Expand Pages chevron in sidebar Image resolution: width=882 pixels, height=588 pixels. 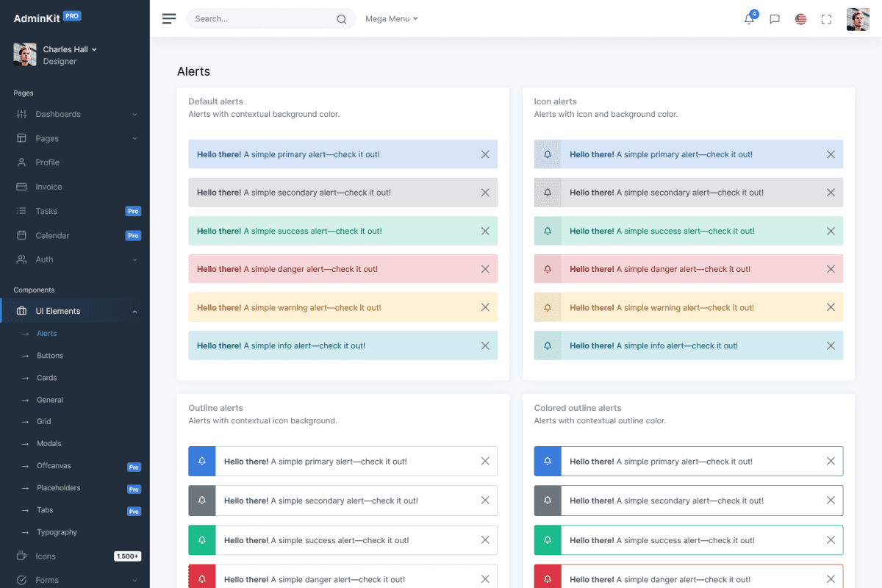135,139
